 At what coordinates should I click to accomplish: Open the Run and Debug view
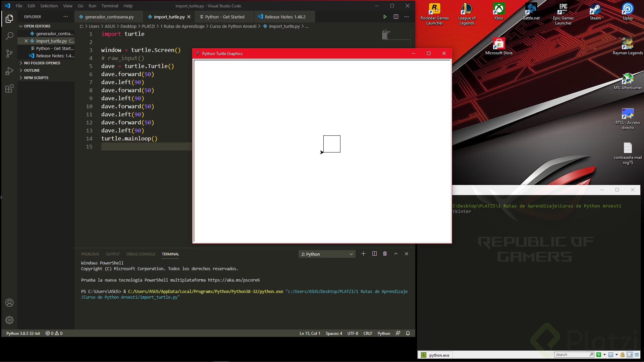click(9, 71)
